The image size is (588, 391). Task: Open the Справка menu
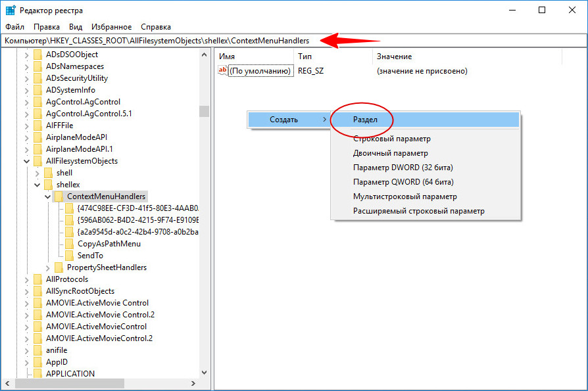click(156, 27)
